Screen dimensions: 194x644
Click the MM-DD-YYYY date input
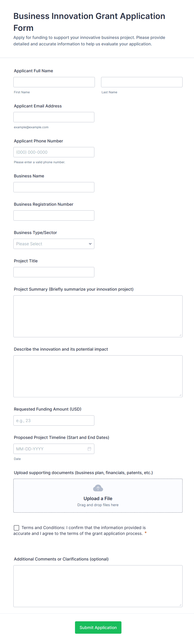(x=50, y=449)
